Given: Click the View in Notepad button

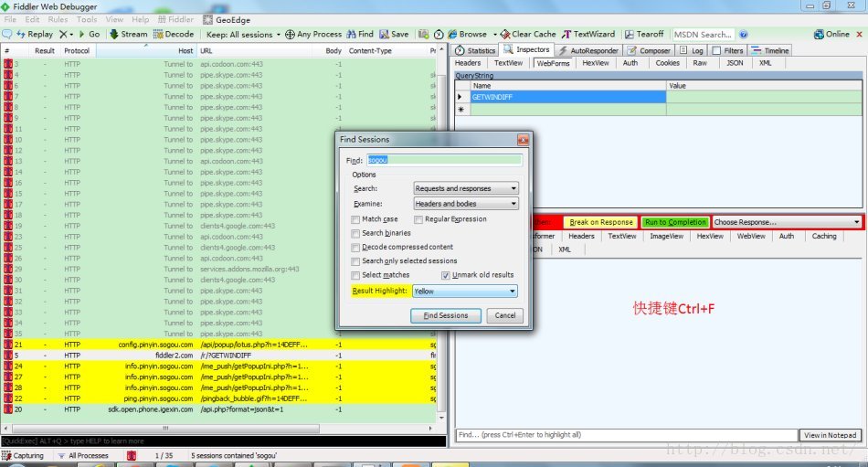Looking at the screenshot, I should (x=830, y=435).
